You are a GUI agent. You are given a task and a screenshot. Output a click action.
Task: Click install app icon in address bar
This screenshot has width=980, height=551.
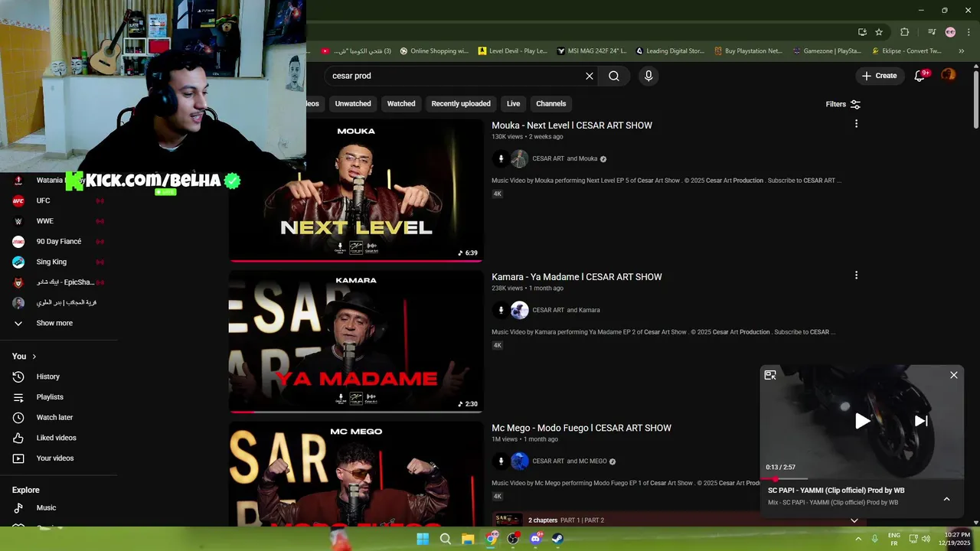pos(862,32)
